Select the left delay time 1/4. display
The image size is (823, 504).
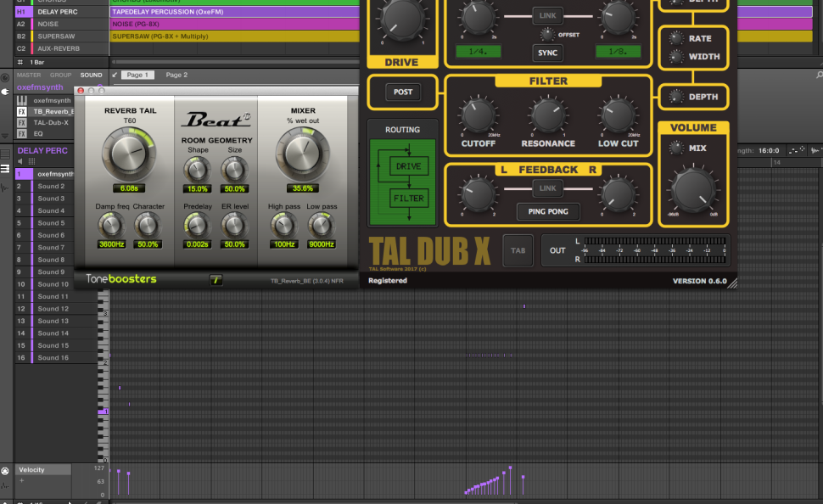click(478, 52)
